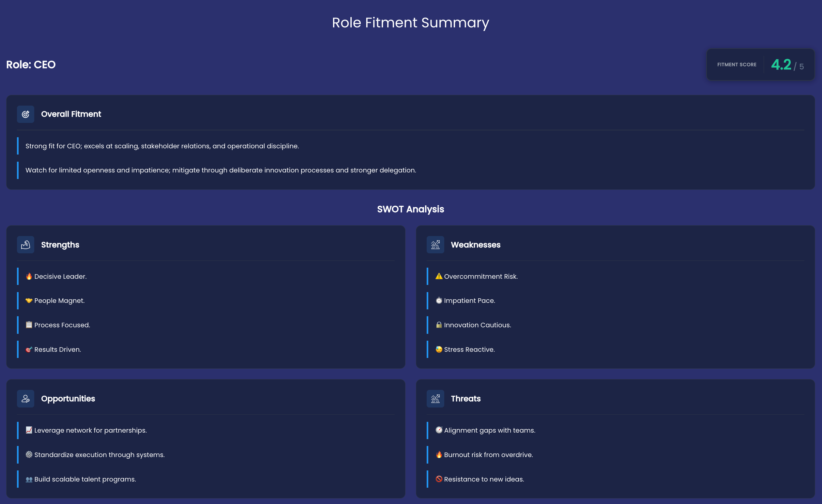Collapse the Strengths card
822x504 pixels.
click(60, 244)
